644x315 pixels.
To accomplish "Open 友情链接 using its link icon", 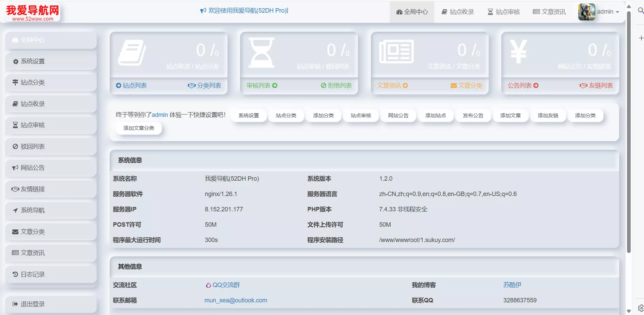I will click(15, 189).
